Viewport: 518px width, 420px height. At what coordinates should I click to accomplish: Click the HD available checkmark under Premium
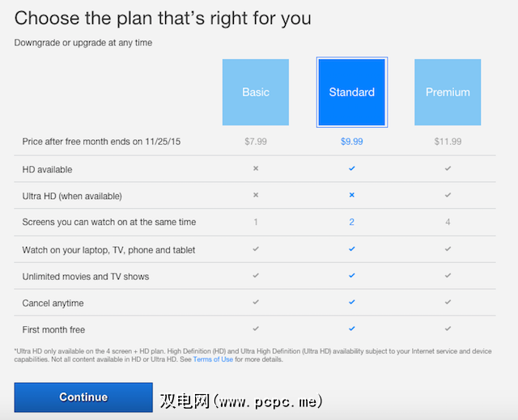pyautogui.click(x=448, y=168)
